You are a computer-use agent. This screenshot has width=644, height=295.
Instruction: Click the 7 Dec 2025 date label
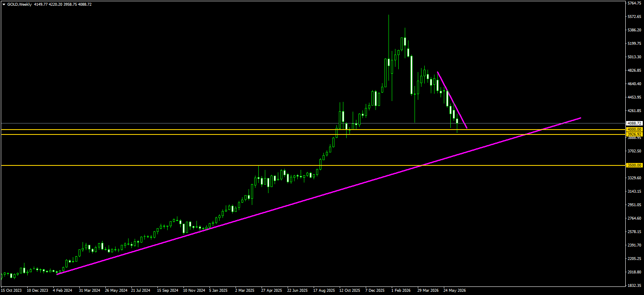pos(375,291)
